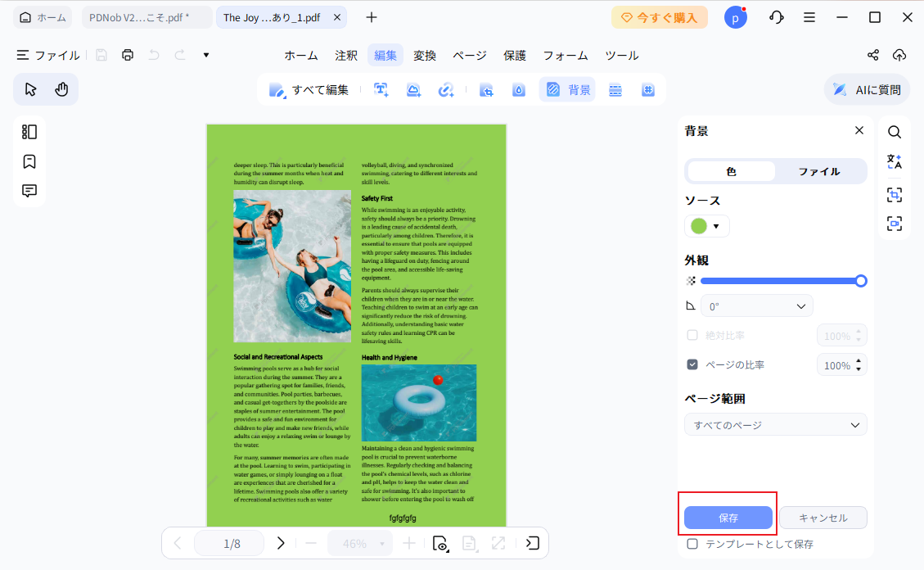924x570 pixels.
Task: Select the Add Text tool
Action: click(x=381, y=89)
